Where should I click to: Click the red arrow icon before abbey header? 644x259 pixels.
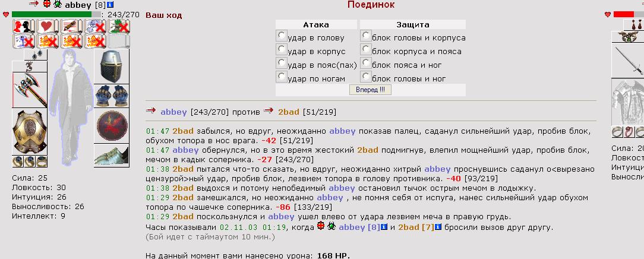[34, 4]
